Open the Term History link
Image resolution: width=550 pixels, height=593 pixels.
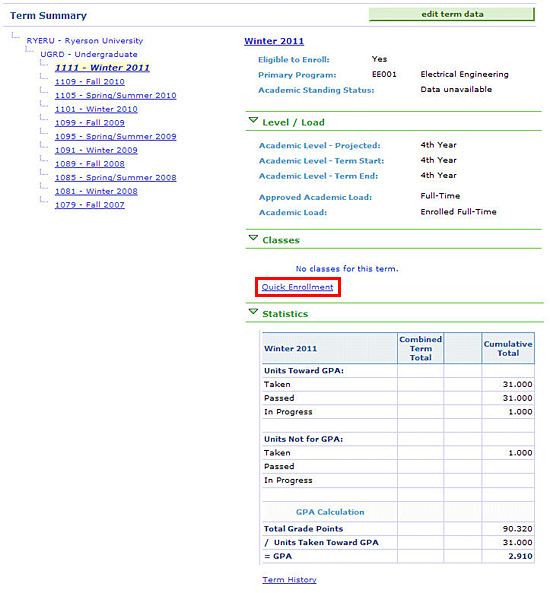(x=289, y=580)
